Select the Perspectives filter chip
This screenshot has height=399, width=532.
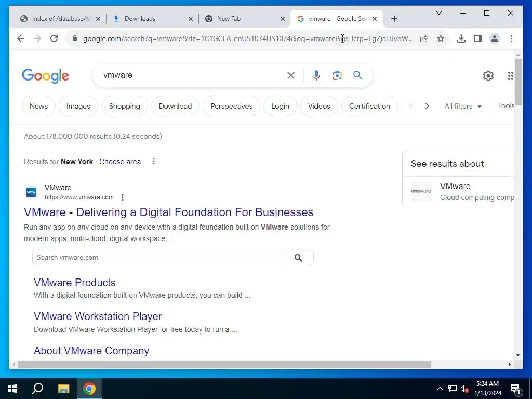coord(231,106)
